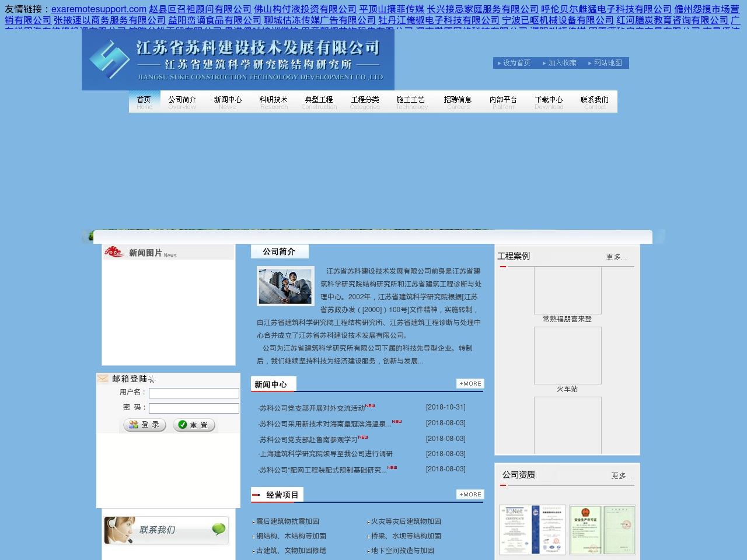The height and width of the screenshot is (560, 747).
Task: Click the 用户名 input field
Action: point(194,393)
